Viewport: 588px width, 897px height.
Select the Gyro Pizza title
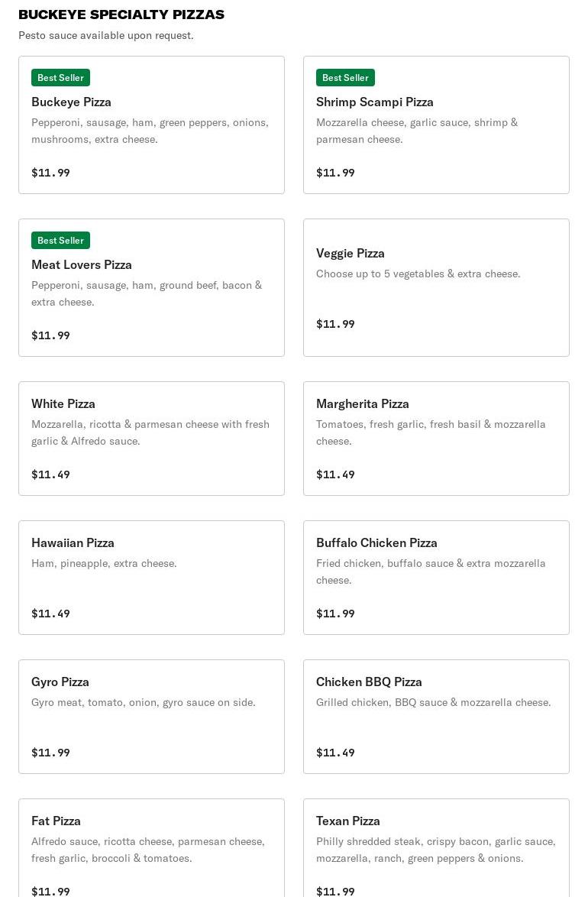tap(60, 682)
